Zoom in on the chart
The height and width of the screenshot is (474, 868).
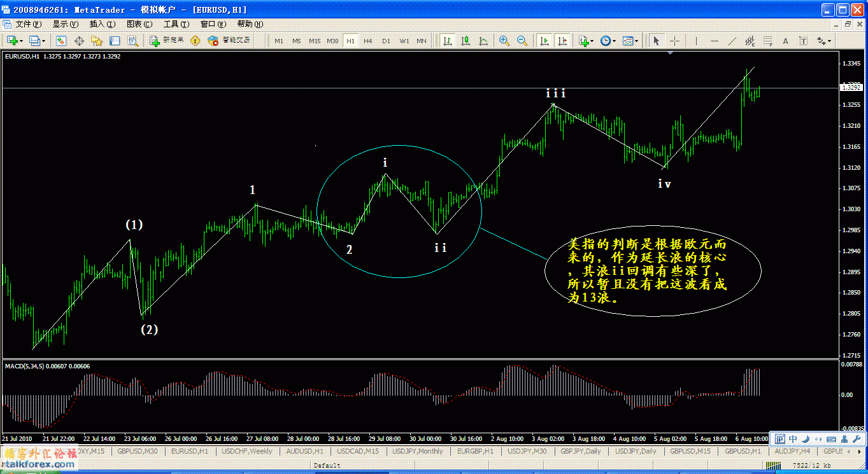click(504, 41)
